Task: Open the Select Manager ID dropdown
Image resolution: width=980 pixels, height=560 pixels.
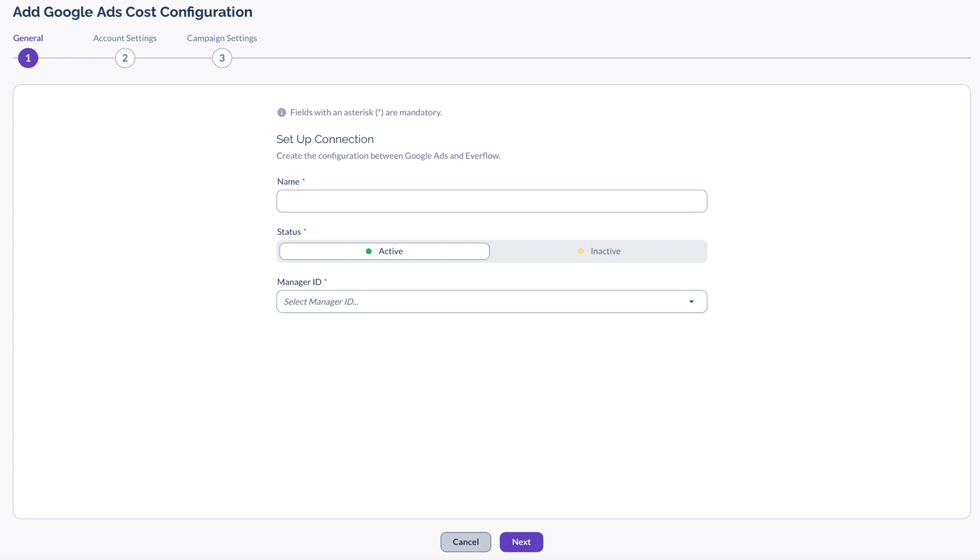Action: coord(491,302)
